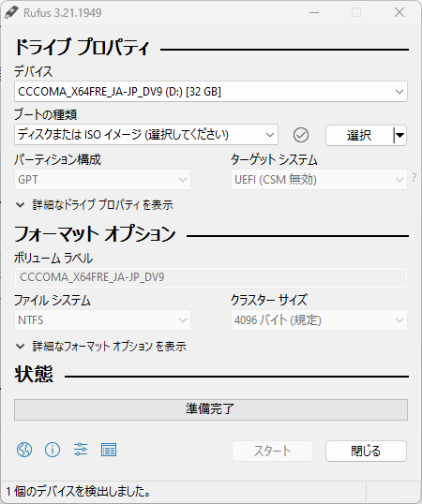
Task: Open the ターゲット システム UEFI dropdown
Action: pos(319,179)
